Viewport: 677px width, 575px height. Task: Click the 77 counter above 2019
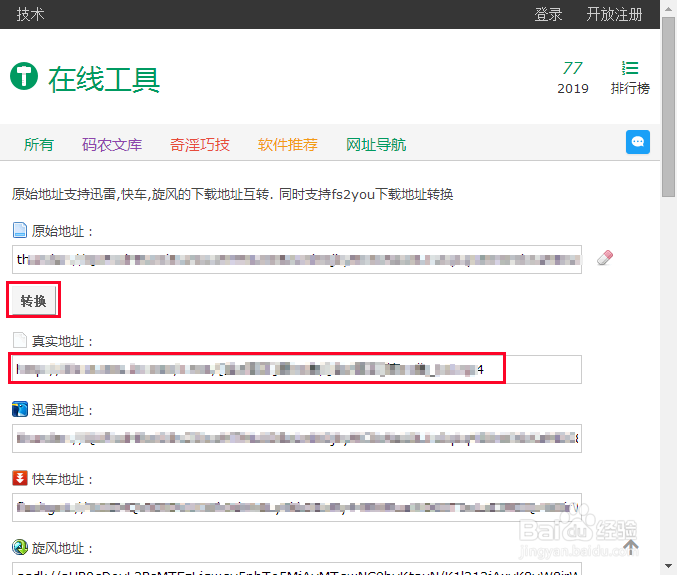[573, 68]
